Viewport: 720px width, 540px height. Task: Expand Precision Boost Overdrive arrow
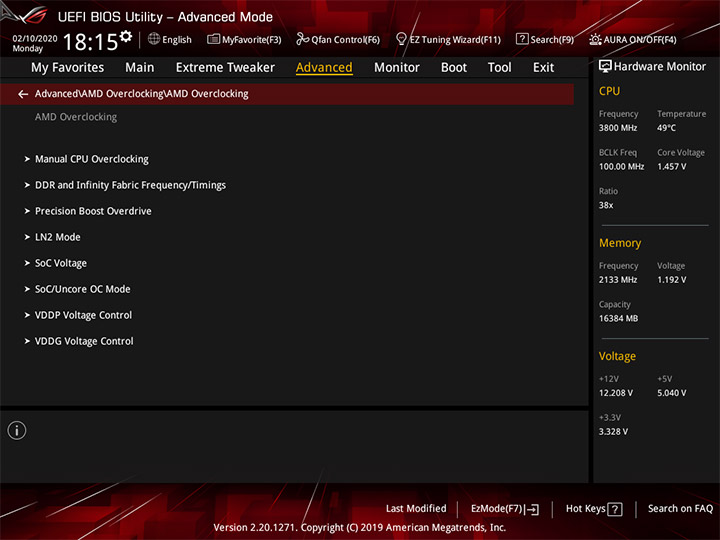pyautogui.click(x=27, y=211)
